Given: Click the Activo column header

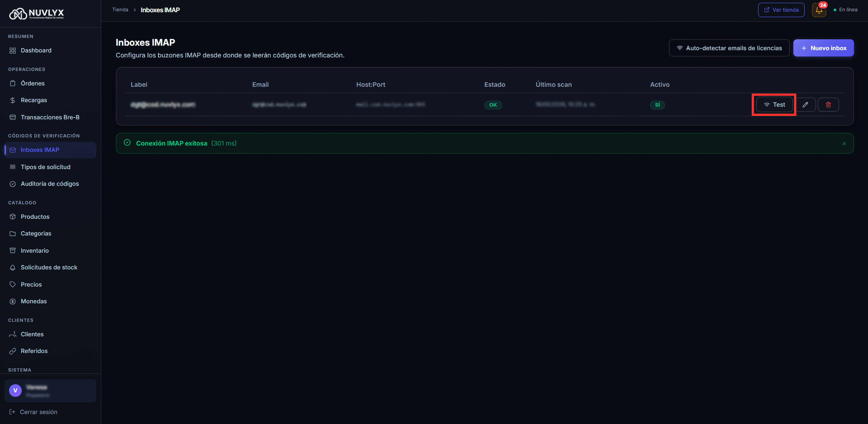Looking at the screenshot, I should 659,85.
